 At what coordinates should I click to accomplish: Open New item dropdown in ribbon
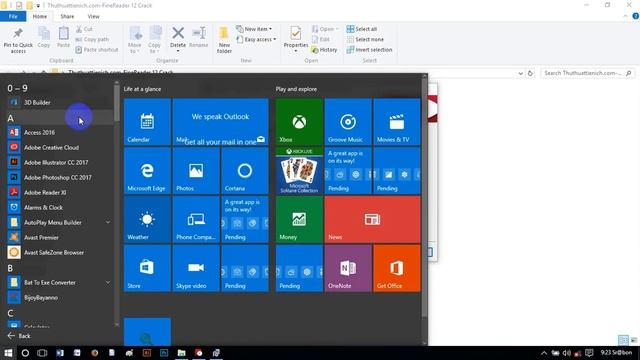(254, 29)
